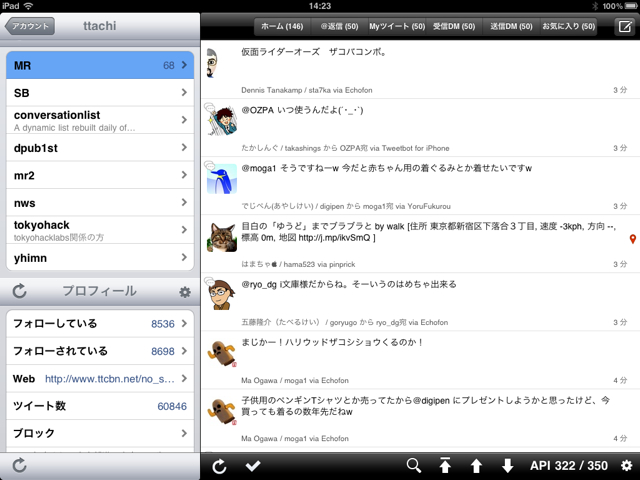Tap the cat avatar of hama523
This screenshot has height=480, width=640.
point(221,236)
